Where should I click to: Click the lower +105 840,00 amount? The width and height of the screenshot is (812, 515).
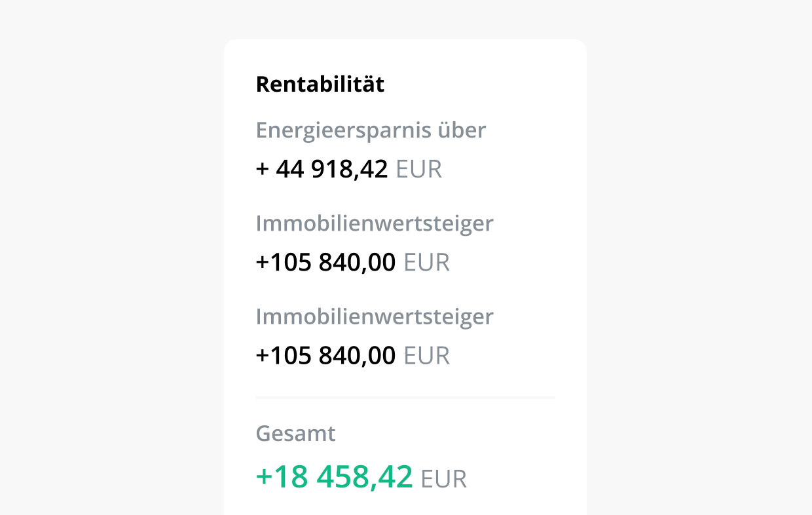pyautogui.click(x=325, y=355)
